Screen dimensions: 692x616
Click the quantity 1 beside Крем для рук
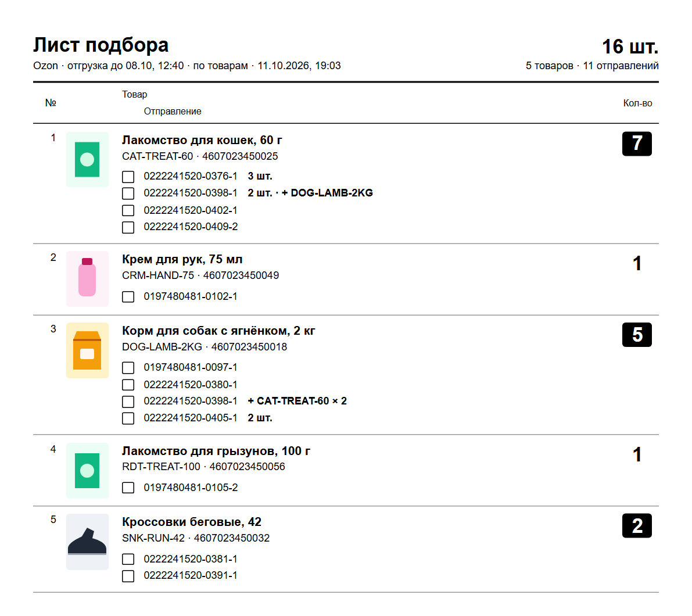[637, 263]
